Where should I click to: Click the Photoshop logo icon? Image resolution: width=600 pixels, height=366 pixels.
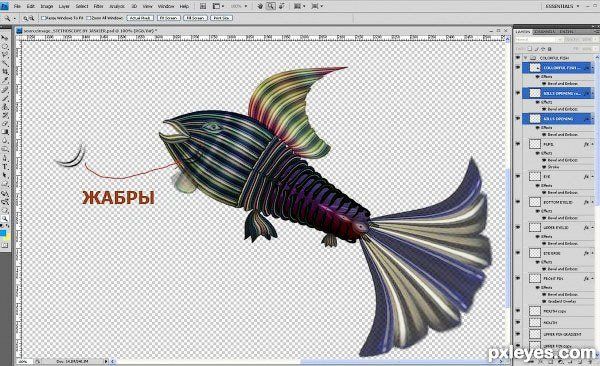(x=4, y=6)
